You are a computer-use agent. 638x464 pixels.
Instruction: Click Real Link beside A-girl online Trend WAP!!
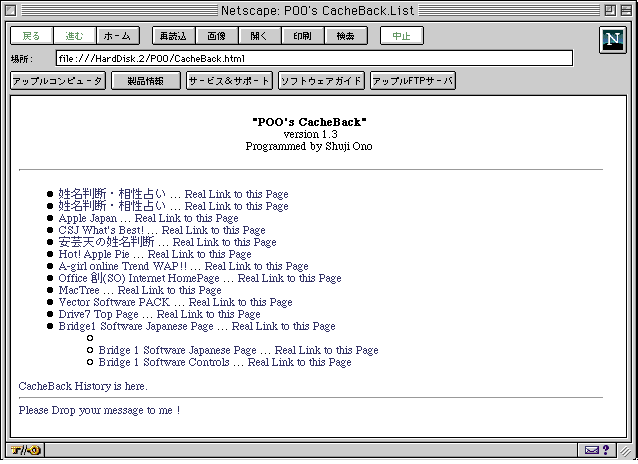click(x=256, y=266)
